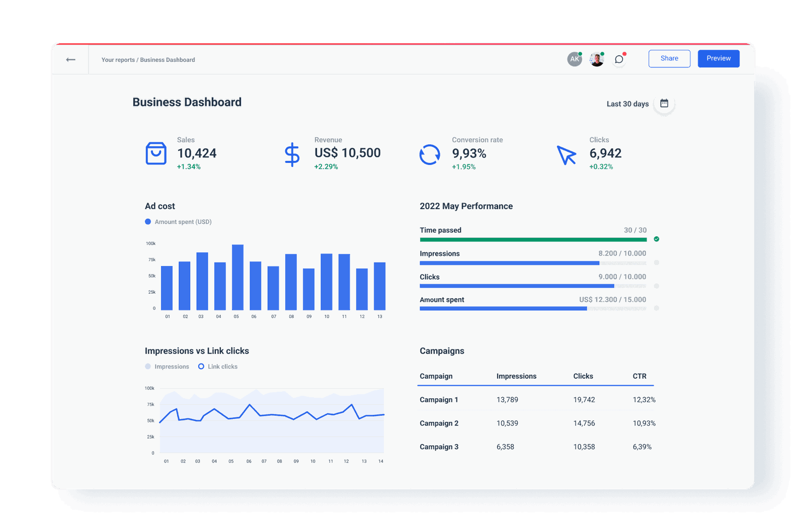Open the chat notifications bubble

619,59
